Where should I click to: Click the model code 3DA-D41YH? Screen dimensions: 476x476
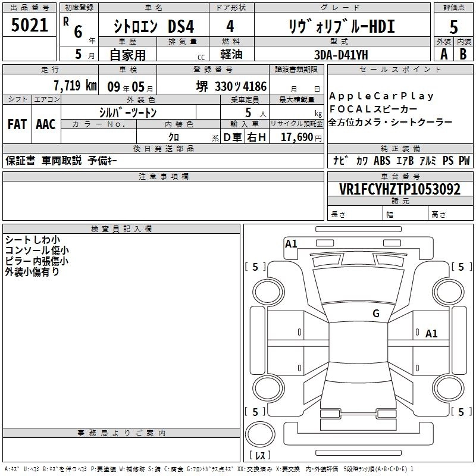[x=341, y=55]
